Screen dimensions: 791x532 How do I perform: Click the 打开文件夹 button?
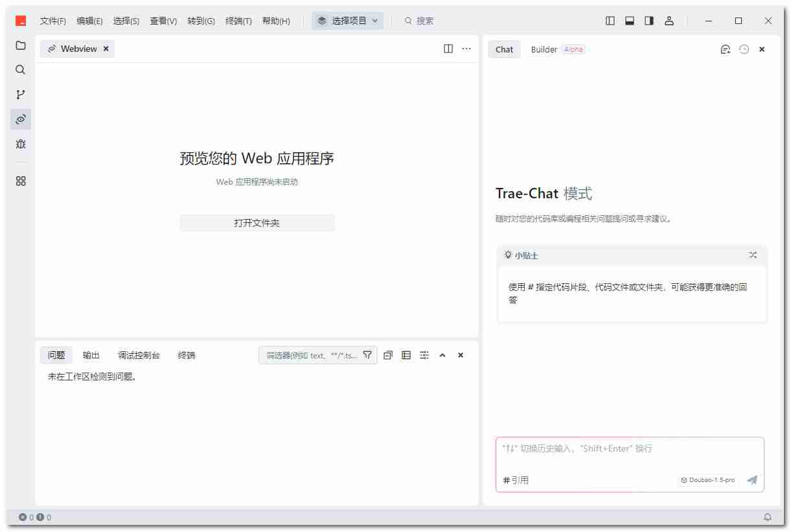click(257, 223)
